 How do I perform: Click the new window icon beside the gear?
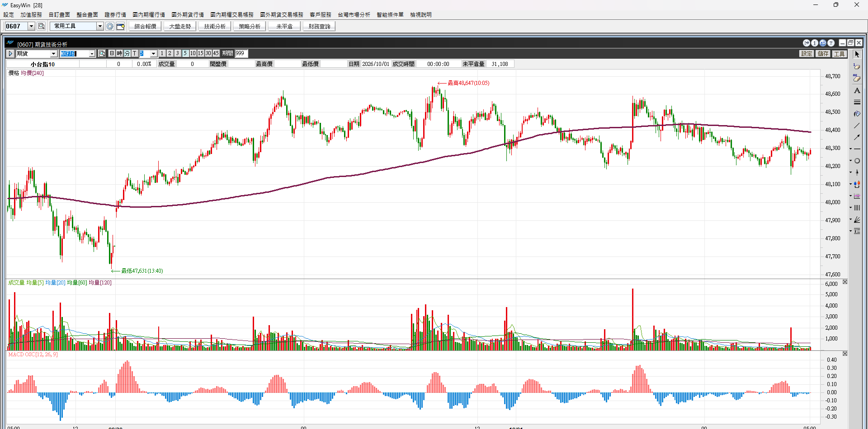point(120,26)
